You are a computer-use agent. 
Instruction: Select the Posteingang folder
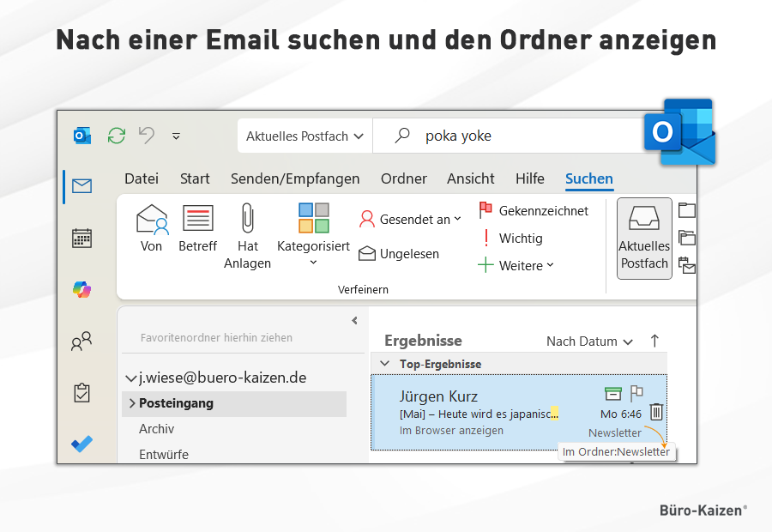click(234, 403)
